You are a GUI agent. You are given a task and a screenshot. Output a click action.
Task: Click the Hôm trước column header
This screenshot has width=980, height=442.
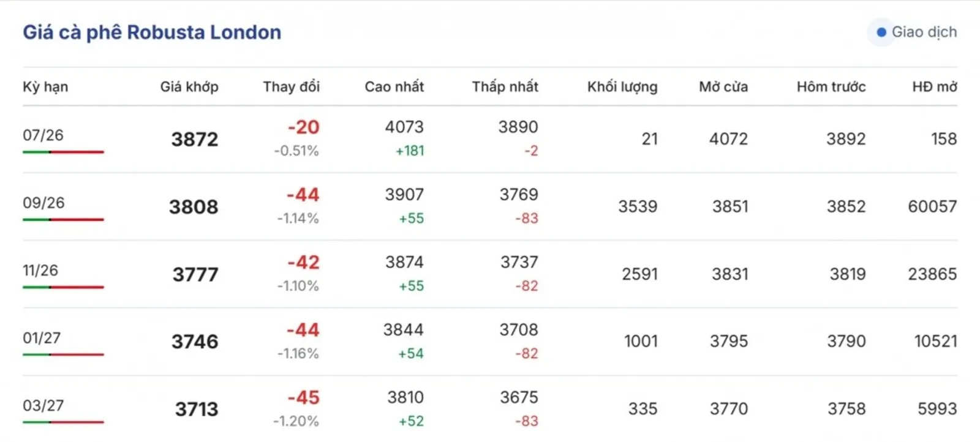831,87
